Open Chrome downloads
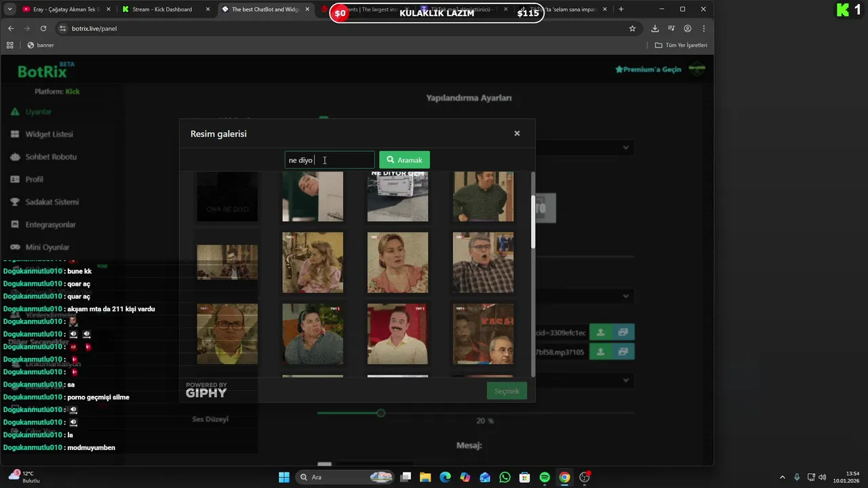 click(654, 28)
